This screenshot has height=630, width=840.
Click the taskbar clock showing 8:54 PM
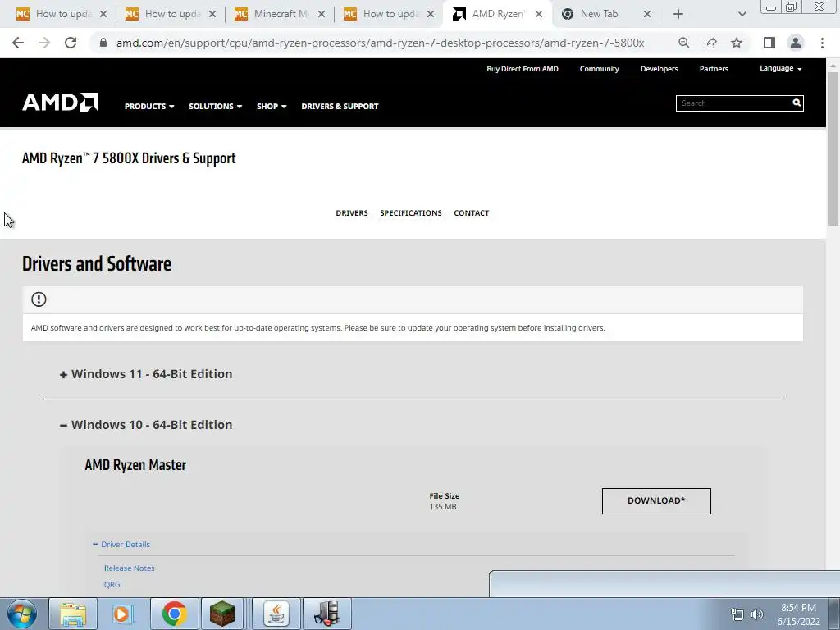798,614
